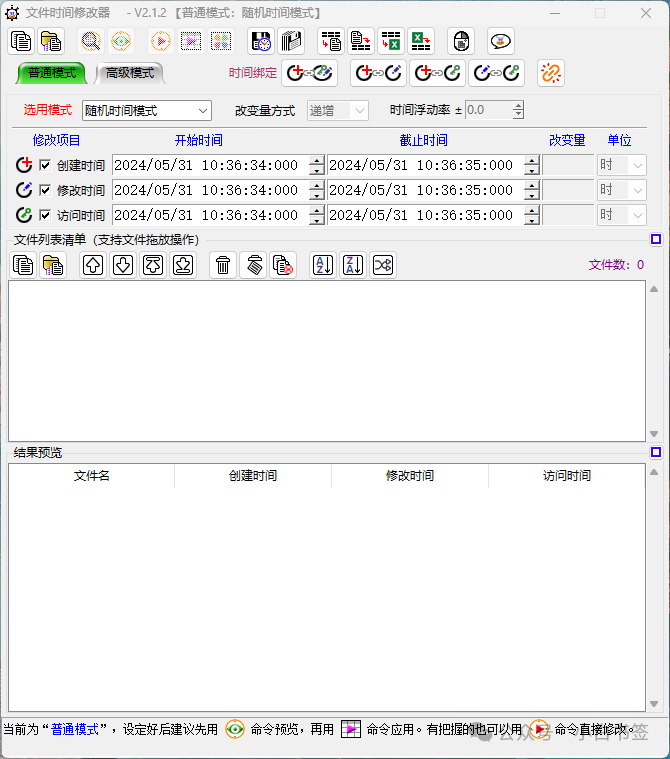The width and height of the screenshot is (670, 759).
Task: Expand the 改变量方式 dropdown
Action: click(x=338, y=110)
